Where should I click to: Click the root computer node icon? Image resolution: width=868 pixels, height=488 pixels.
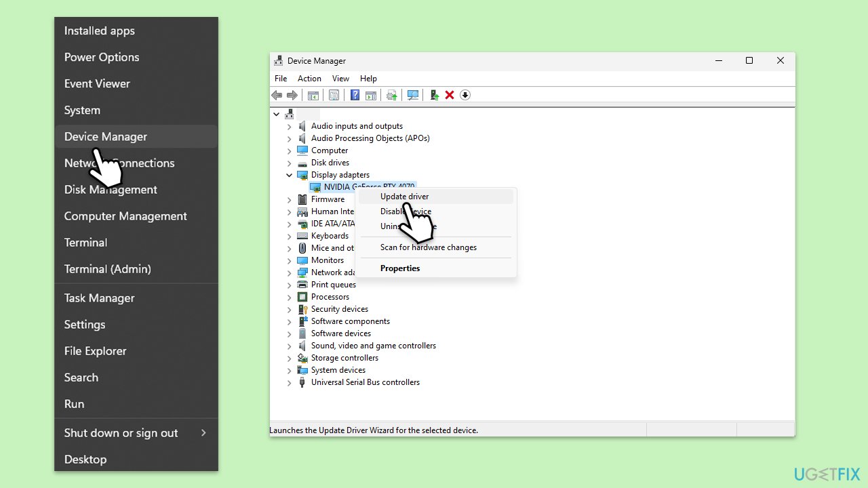point(290,114)
